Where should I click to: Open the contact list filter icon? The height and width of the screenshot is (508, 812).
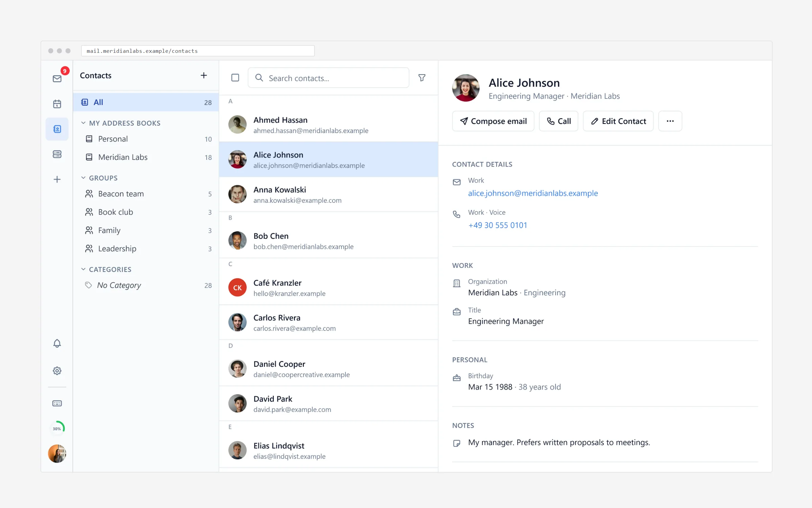tap(422, 78)
